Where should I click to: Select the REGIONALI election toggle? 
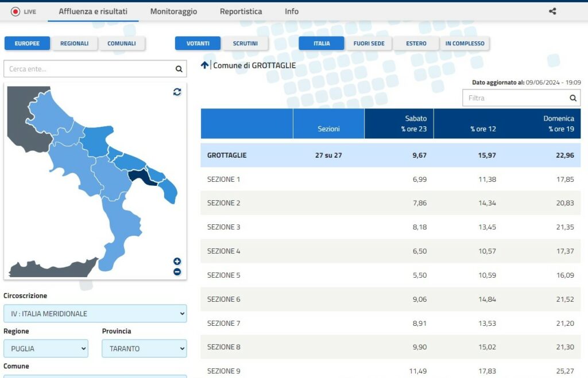pos(74,44)
